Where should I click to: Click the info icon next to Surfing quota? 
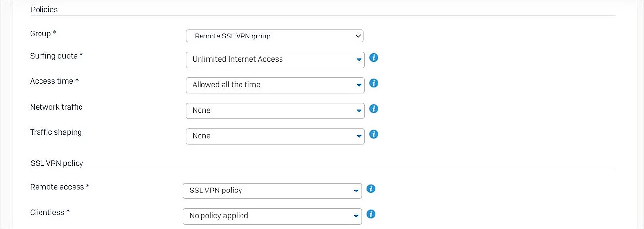[x=374, y=58]
